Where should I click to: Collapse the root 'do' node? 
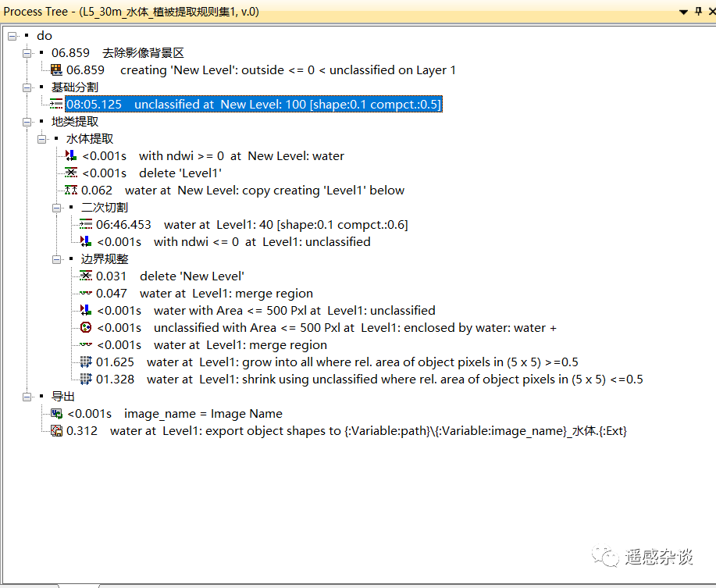[12, 36]
